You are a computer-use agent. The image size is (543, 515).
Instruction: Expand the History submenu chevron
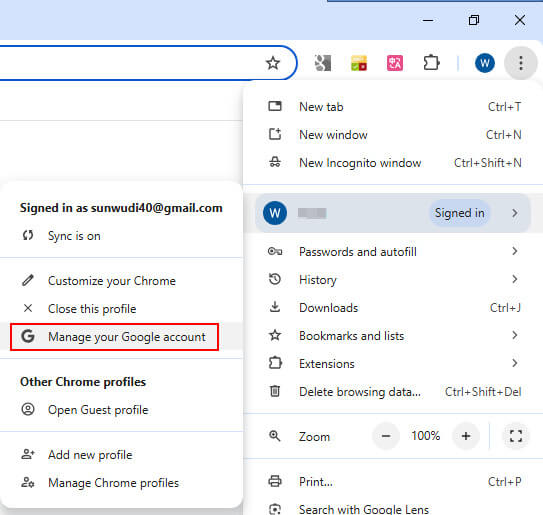tap(515, 279)
